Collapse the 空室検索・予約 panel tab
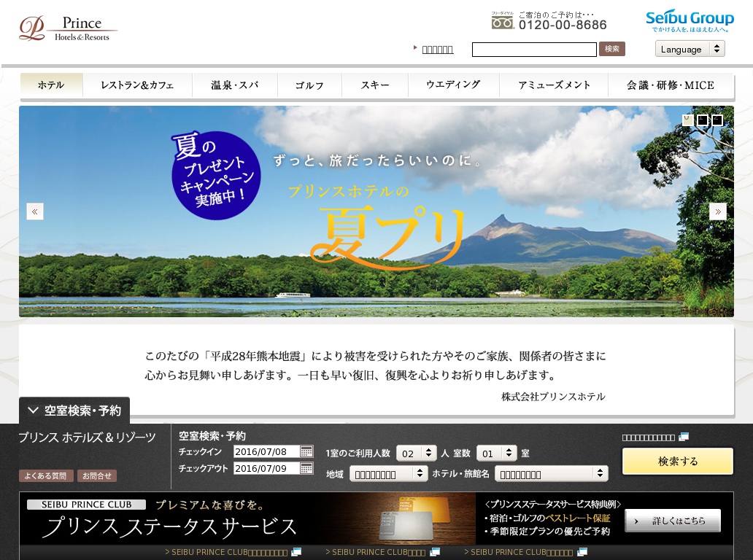Image resolution: width=753 pixels, height=560 pixels. [x=74, y=411]
